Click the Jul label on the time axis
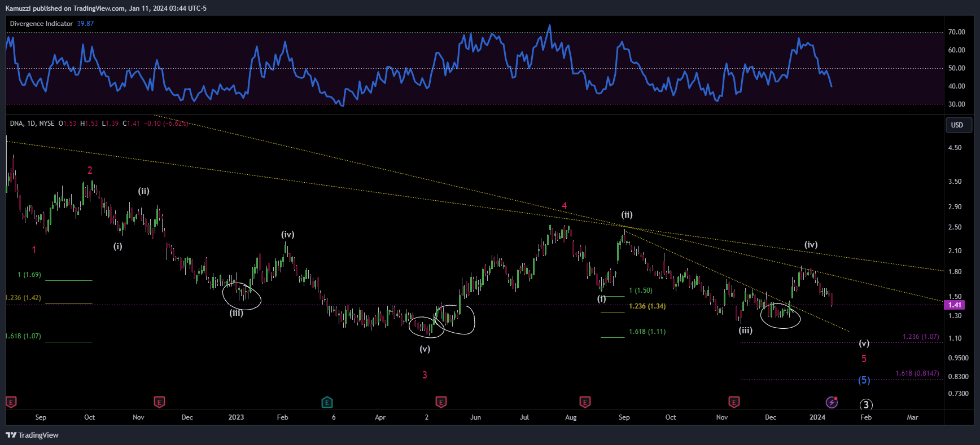The image size is (980, 445). coord(524,417)
